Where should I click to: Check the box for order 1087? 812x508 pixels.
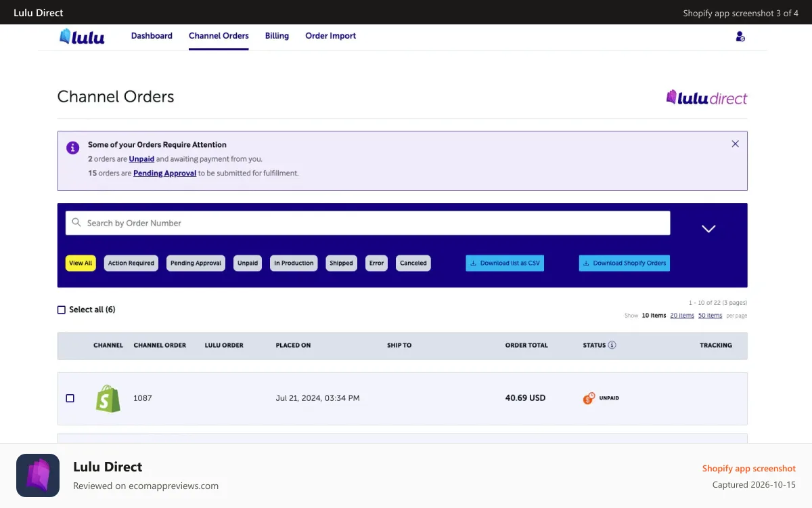[x=70, y=398]
